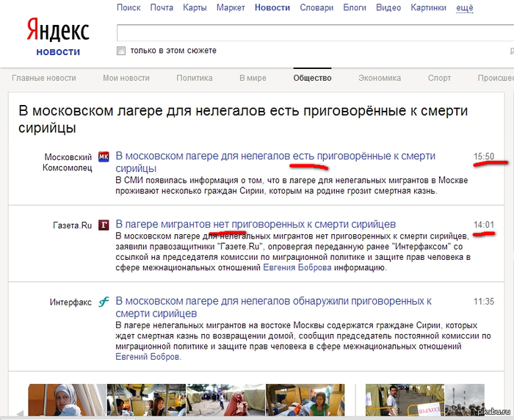This screenshot has height=420, width=514.
Task: Click inside the news search field
Action: [308, 33]
